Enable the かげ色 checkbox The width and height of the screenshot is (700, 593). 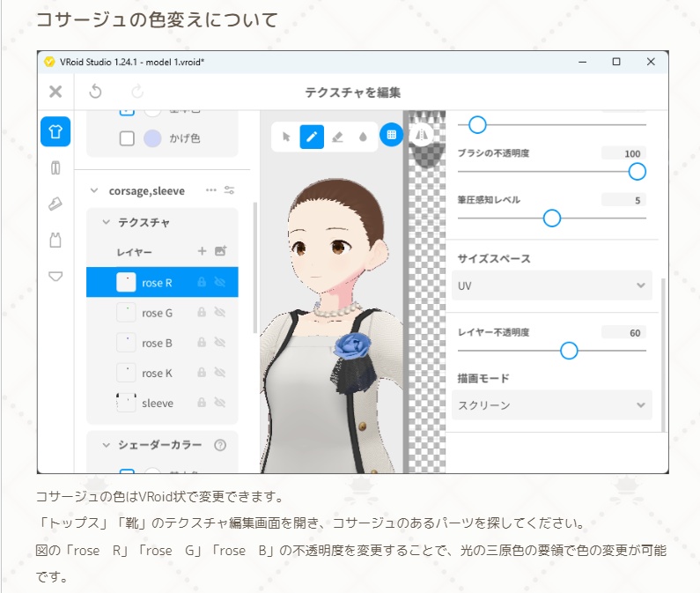click(127, 138)
